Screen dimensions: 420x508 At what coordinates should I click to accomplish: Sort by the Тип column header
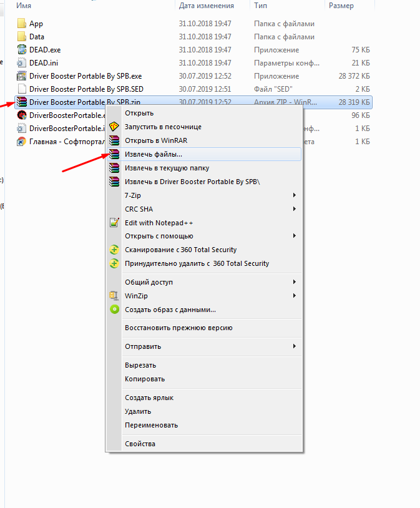[260, 6]
